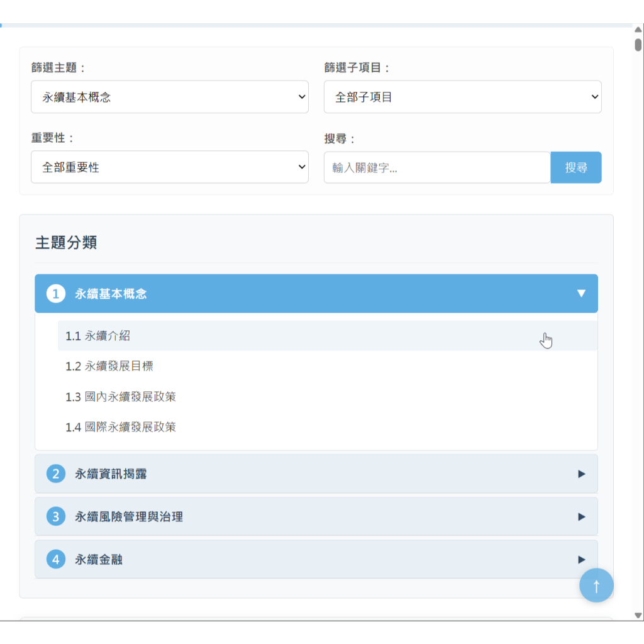Click number 3 circle badge icon
Screen dimensions: 644x644
click(56, 517)
